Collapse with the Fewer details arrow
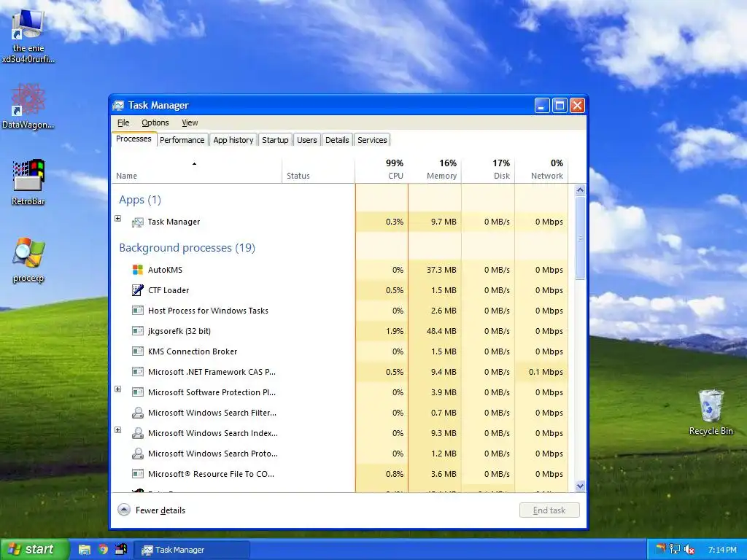This screenshot has width=747, height=560. pyautogui.click(x=124, y=510)
